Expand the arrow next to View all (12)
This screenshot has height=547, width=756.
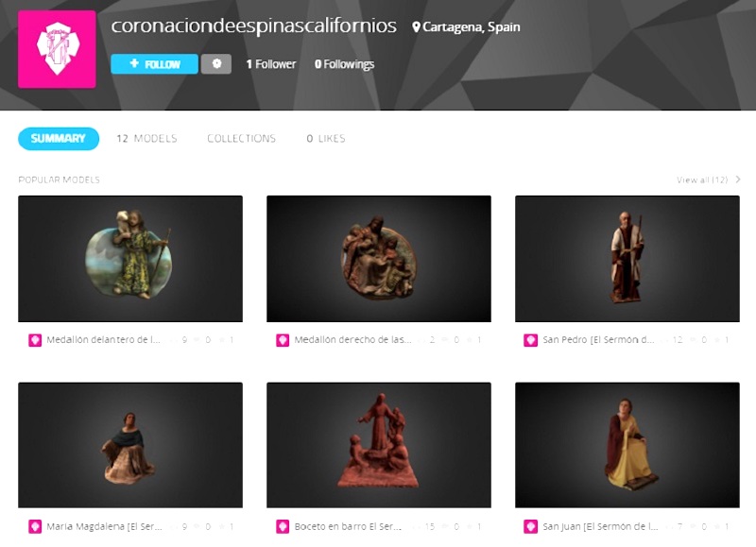[738, 179]
